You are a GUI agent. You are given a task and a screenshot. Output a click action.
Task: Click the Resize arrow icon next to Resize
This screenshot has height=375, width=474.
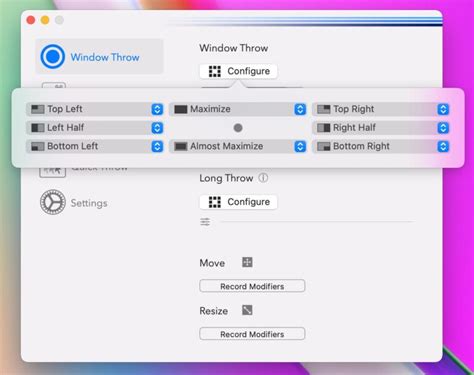[247, 310]
